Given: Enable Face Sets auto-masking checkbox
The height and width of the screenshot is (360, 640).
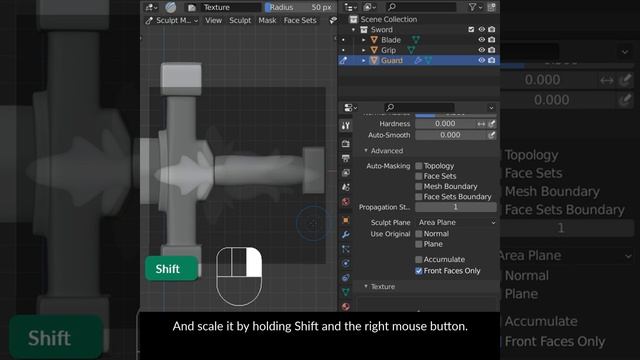Looking at the screenshot, I should (x=419, y=176).
